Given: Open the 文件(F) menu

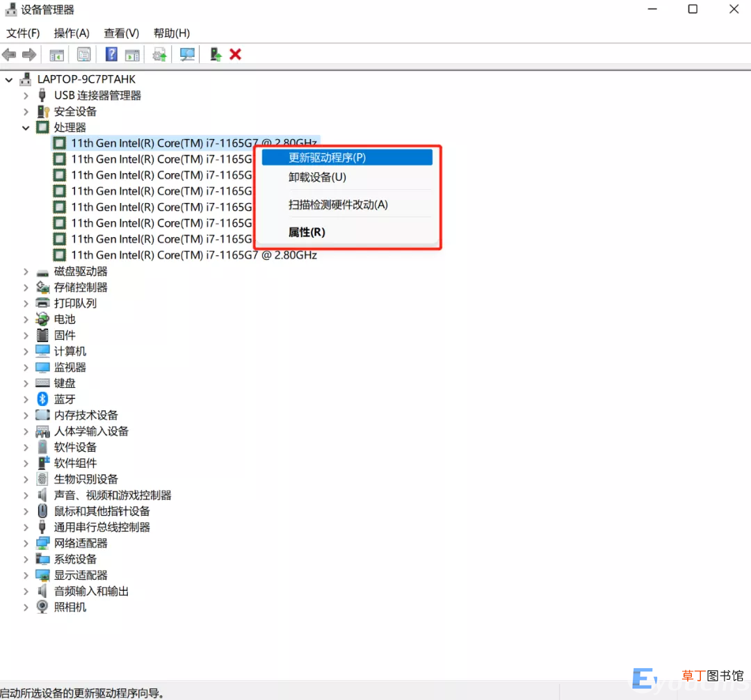Looking at the screenshot, I should point(22,33).
